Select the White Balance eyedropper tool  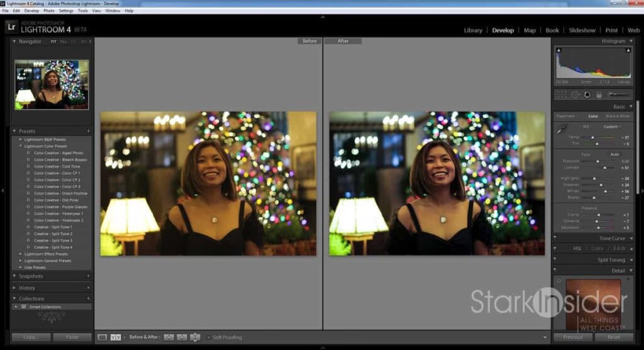point(562,128)
